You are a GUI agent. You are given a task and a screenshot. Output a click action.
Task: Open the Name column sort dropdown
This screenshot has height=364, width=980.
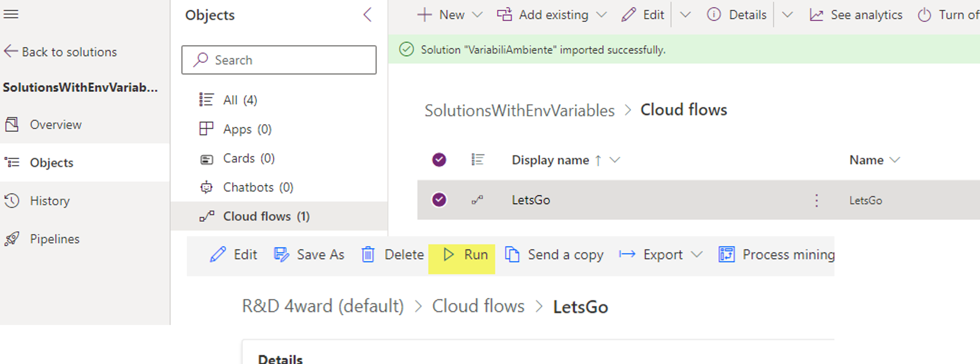tap(895, 160)
